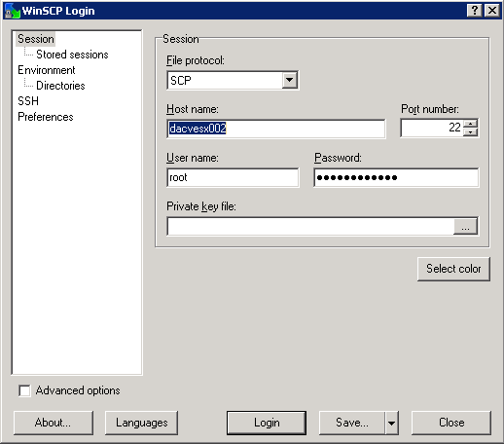Enable the Advanced options checkbox
The image size is (504, 444).
coord(24,390)
